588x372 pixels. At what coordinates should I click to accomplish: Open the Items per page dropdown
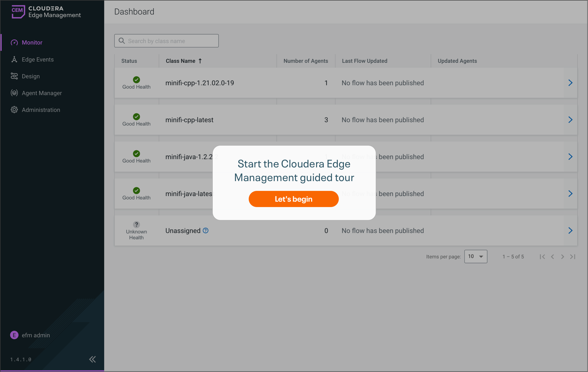pos(476,256)
